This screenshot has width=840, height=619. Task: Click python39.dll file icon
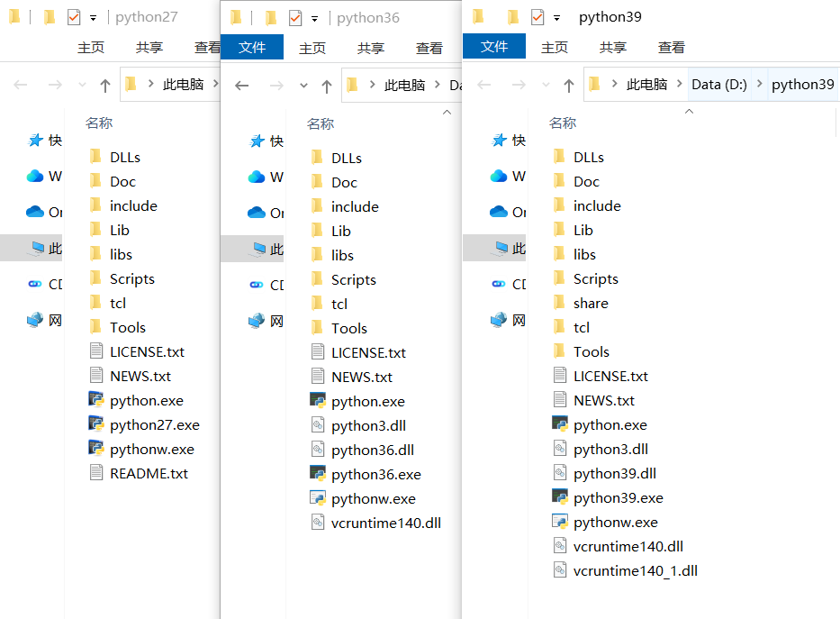pos(560,473)
